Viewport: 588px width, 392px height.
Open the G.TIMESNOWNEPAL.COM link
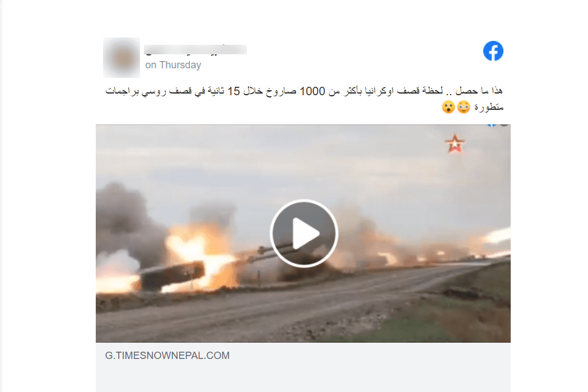click(x=167, y=356)
